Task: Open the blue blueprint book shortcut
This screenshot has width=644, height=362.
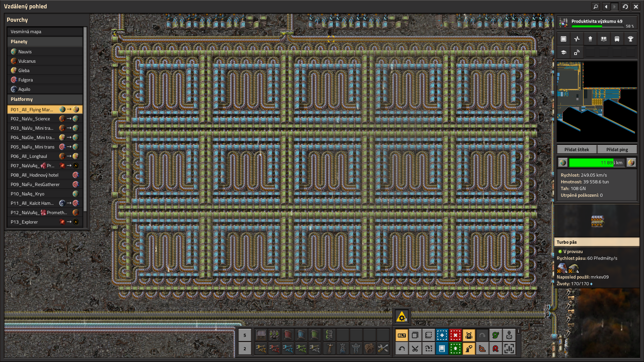Action: (442, 349)
